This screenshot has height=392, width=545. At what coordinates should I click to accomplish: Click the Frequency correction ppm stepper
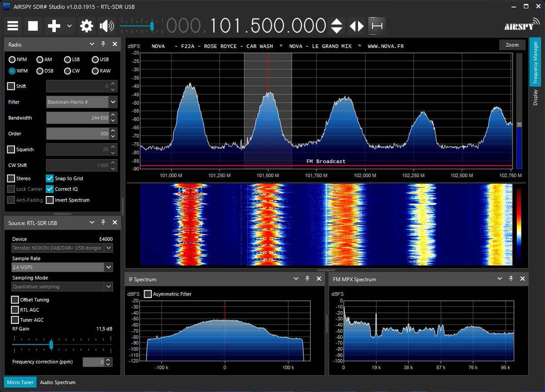(109, 362)
